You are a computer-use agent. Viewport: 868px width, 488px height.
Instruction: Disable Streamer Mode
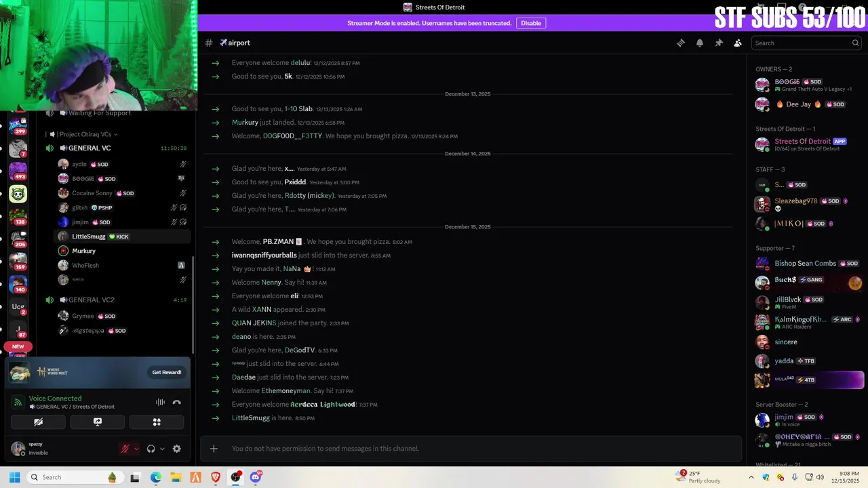(x=531, y=23)
